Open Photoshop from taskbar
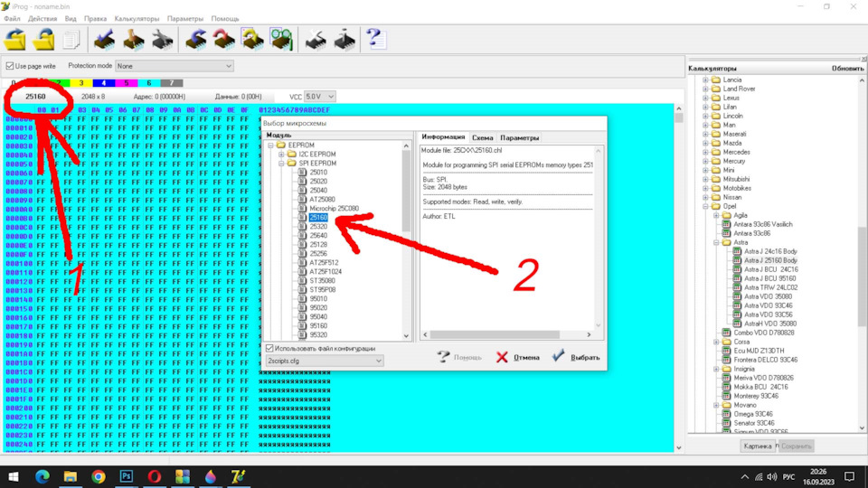Screen dimensions: 868x488 point(127,476)
